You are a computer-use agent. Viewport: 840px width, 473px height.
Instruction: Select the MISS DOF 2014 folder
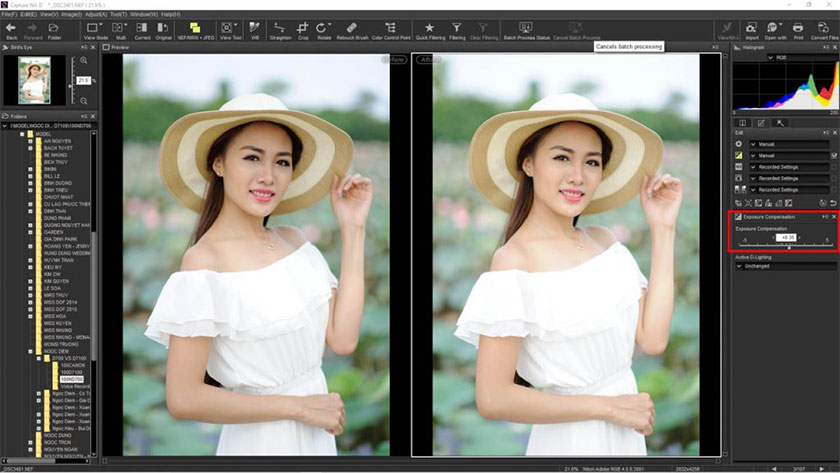tap(60, 302)
